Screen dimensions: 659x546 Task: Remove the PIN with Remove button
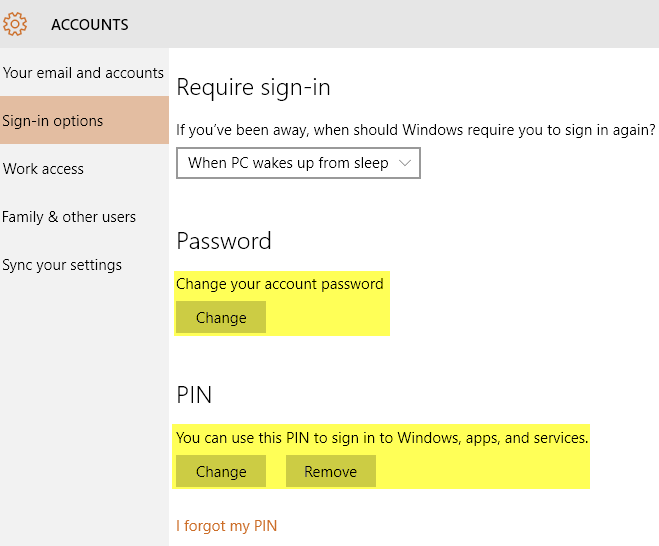pyautogui.click(x=331, y=471)
